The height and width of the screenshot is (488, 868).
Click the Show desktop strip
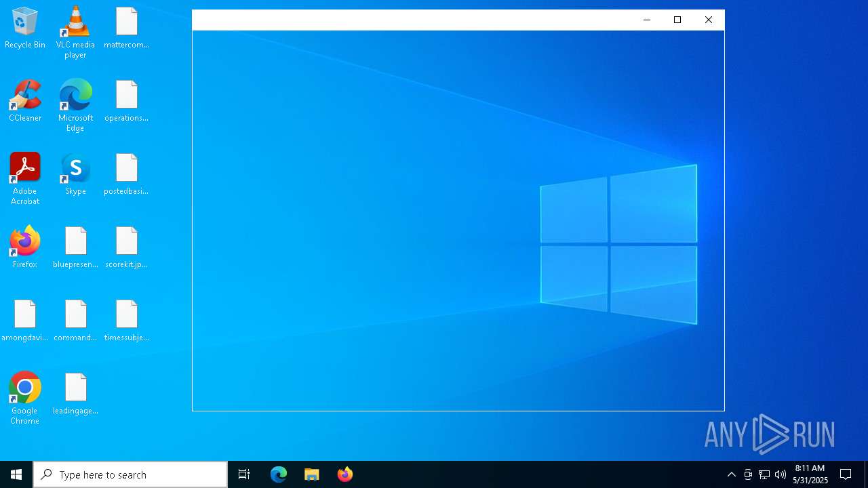866,474
